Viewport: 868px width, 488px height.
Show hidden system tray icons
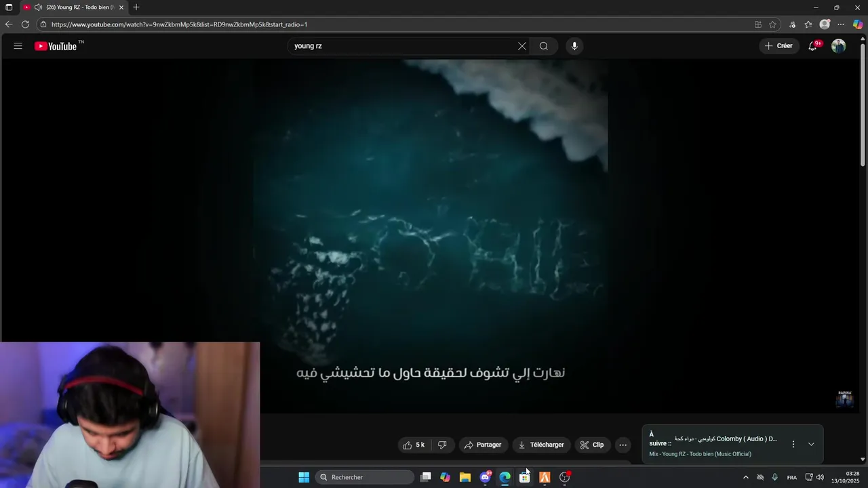(x=746, y=477)
